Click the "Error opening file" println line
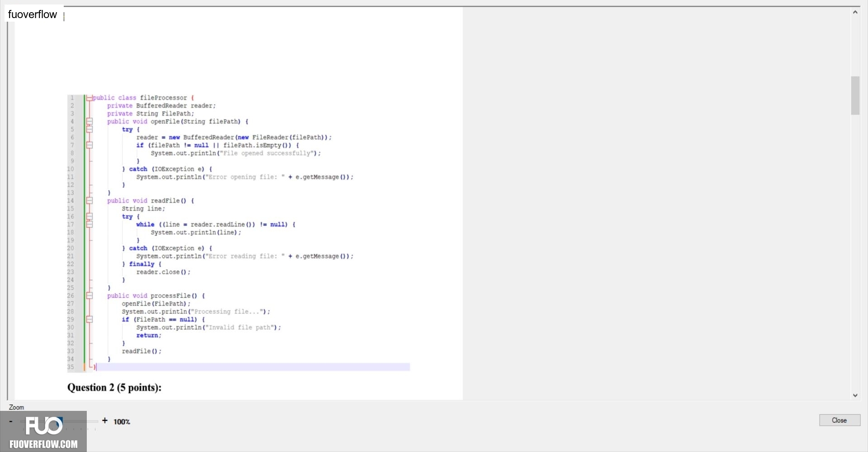This screenshot has width=868, height=452. pos(245,177)
